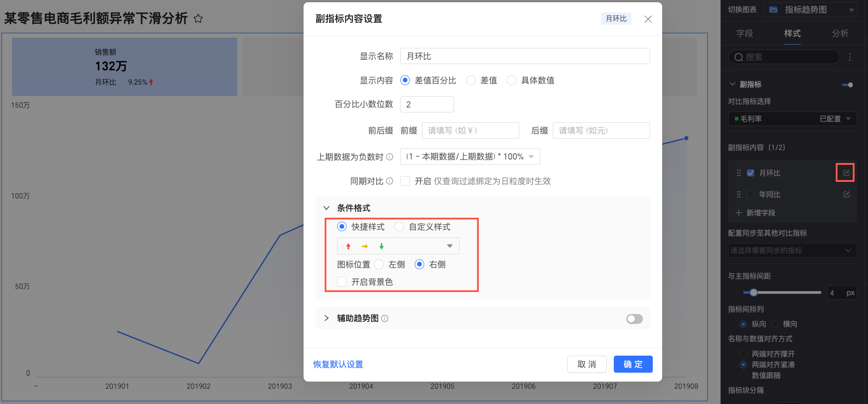
Task: Click the plus icon for 新增字段
Action: coord(738,213)
